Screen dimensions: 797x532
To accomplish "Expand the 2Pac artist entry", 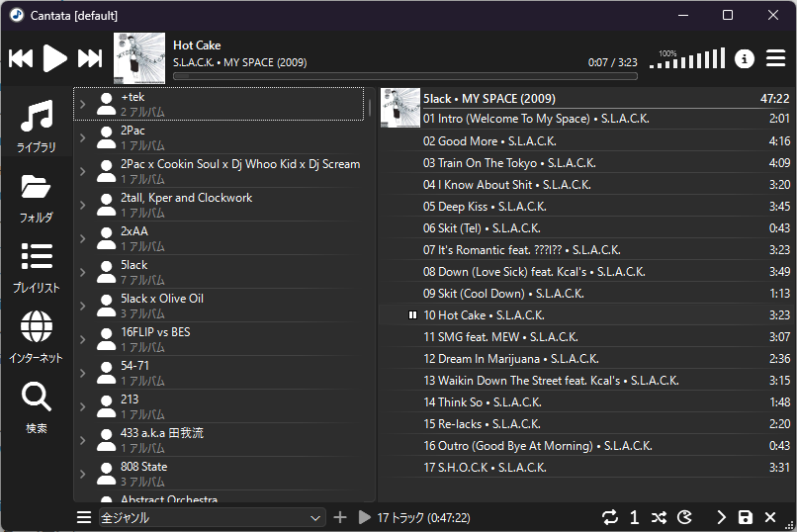I will [82, 137].
